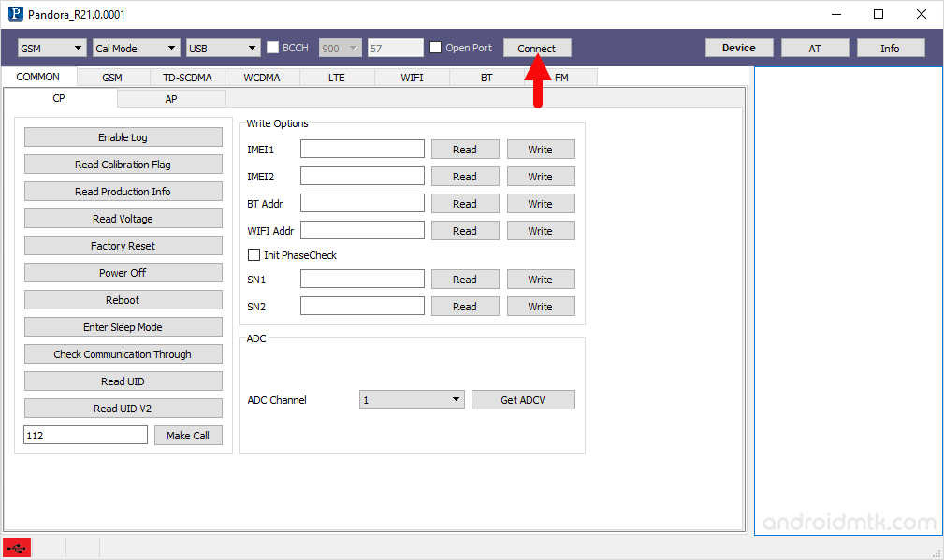944x560 pixels.
Task: Check the Init PhaseCheck option
Action: click(x=254, y=254)
